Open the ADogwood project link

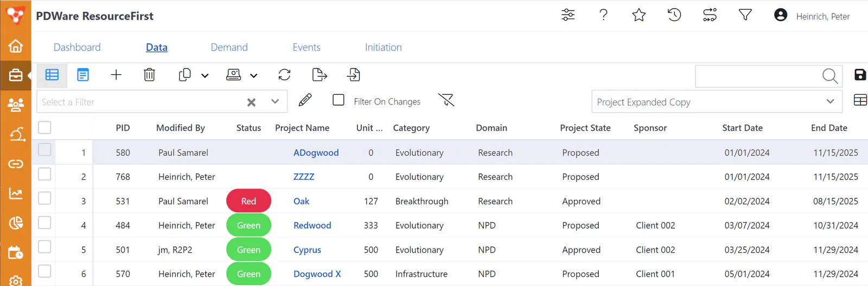[316, 153]
